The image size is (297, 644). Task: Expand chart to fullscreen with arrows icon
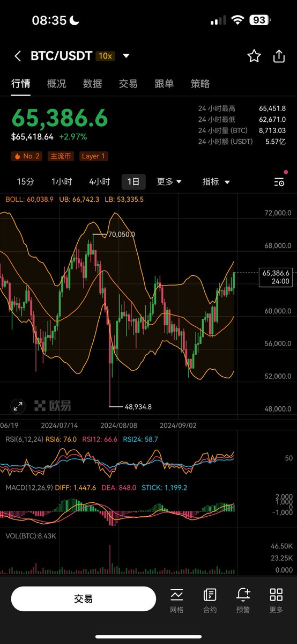18,406
